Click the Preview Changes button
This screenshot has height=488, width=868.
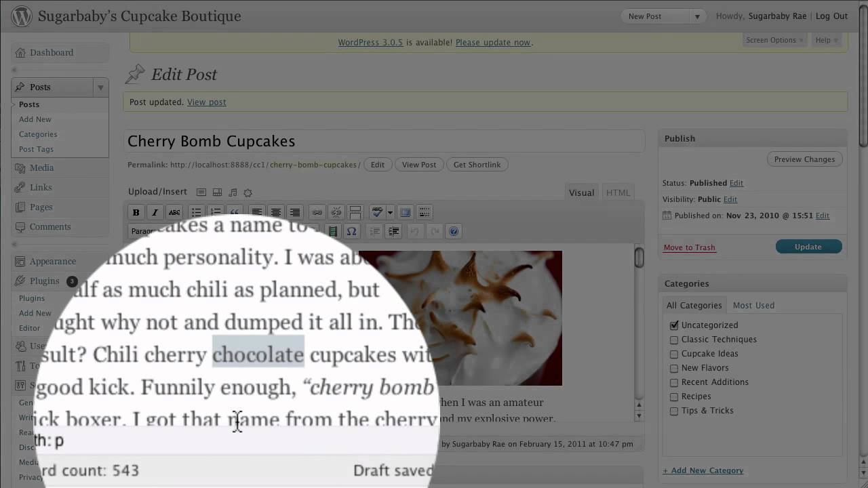[x=804, y=159]
